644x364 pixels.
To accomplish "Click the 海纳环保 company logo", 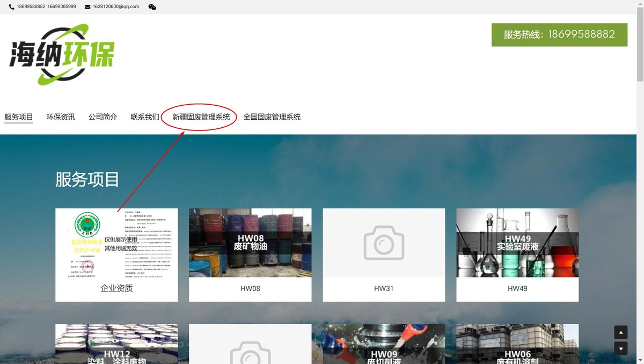I will tap(62, 55).
